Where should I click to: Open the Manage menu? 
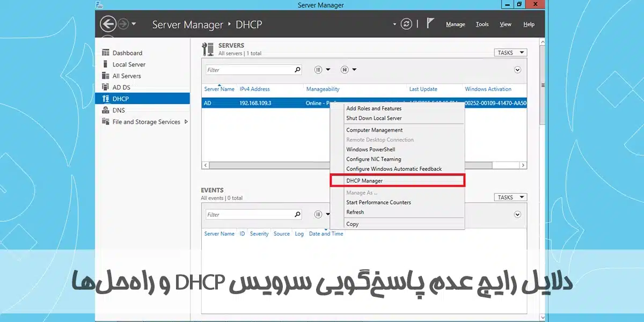tap(455, 24)
